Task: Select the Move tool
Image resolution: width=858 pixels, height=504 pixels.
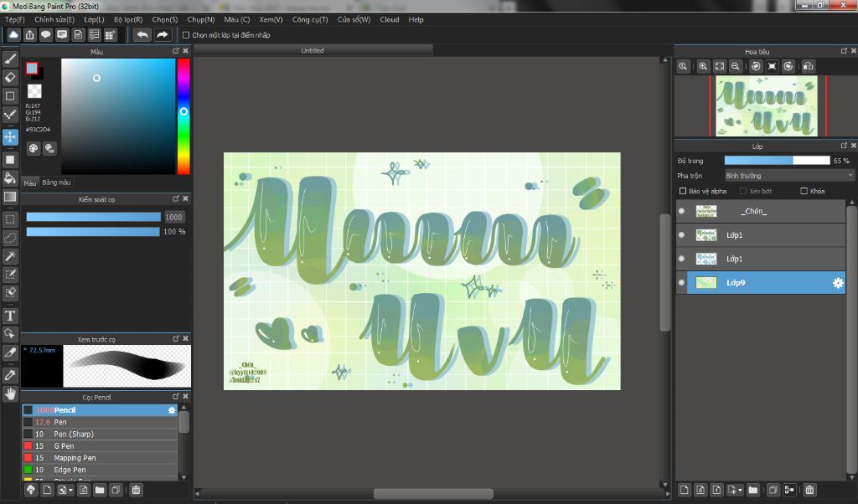Action: (x=10, y=136)
